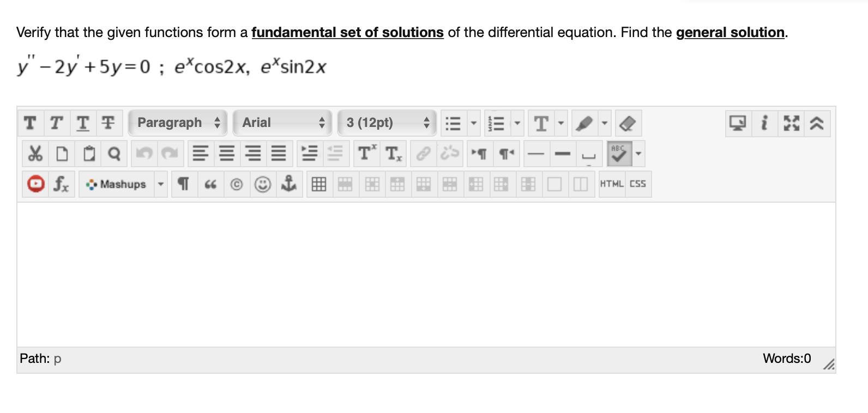Toggle italic text formatting

pyautogui.click(x=56, y=123)
